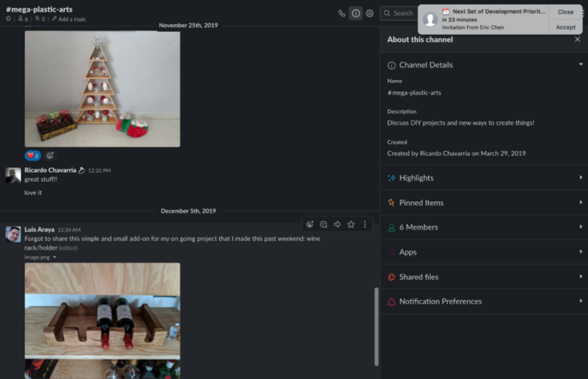Screen dimensions: 588x379
Task: Open Luis Araya's profile name
Action: coord(39,229)
